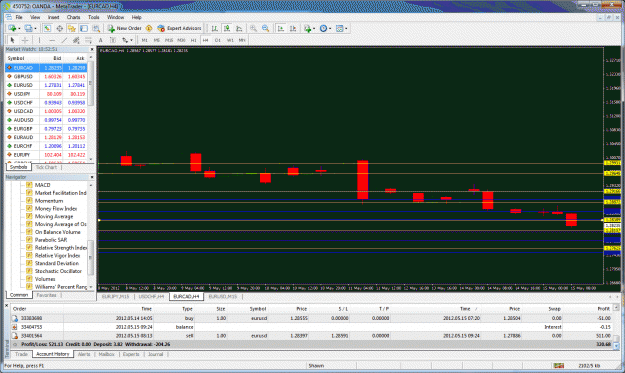Open the Templates dropdown
This screenshot has width=625, height=373.
(x=342, y=28)
